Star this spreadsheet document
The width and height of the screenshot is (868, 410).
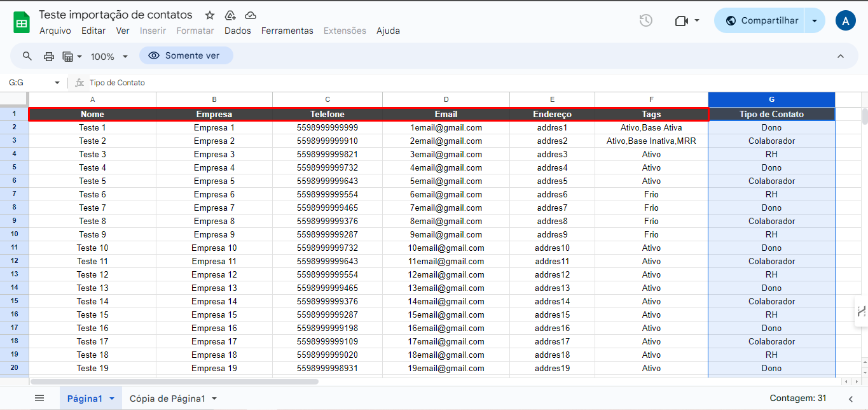coord(209,15)
